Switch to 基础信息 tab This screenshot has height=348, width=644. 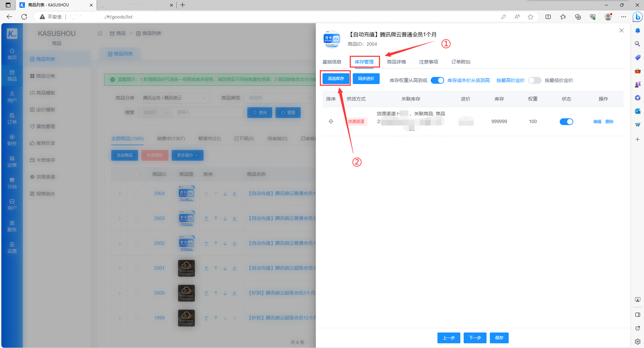332,62
